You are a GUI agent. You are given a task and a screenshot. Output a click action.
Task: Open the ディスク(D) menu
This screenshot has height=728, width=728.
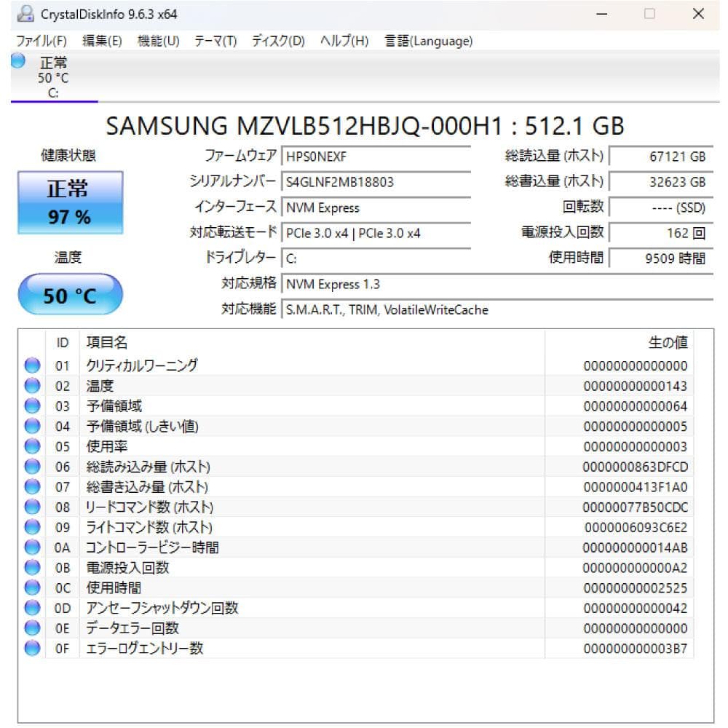(277, 41)
